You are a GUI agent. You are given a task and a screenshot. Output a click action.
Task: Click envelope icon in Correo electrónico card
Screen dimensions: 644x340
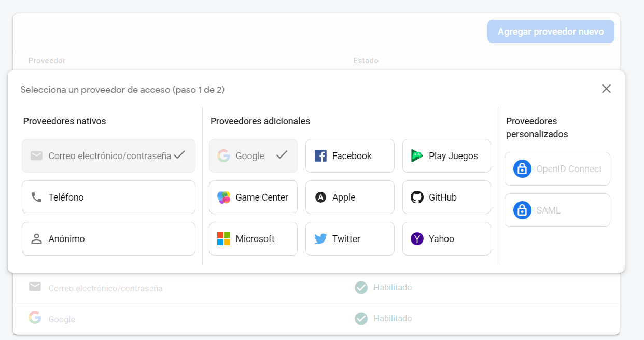[36, 155]
